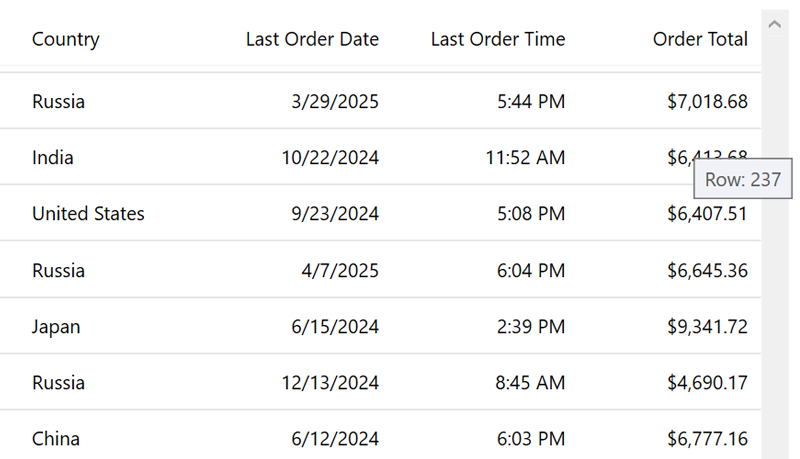The height and width of the screenshot is (459, 800).
Task: Click the 11:52 AM time cell
Action: [x=523, y=158]
